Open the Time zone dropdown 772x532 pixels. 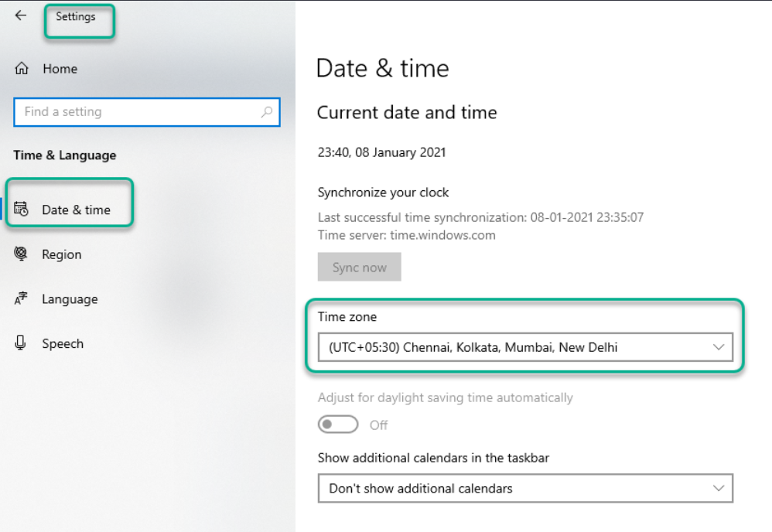(x=526, y=346)
